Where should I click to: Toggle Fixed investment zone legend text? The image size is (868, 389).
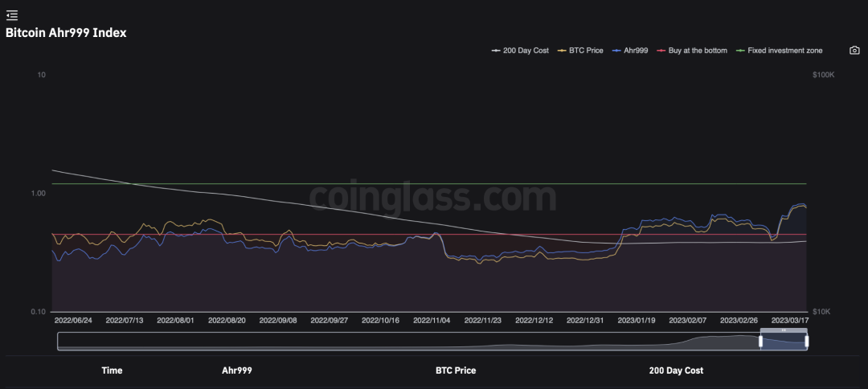point(784,51)
